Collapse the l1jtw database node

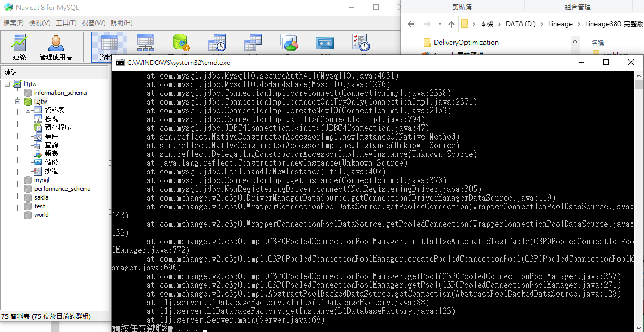coord(17,101)
